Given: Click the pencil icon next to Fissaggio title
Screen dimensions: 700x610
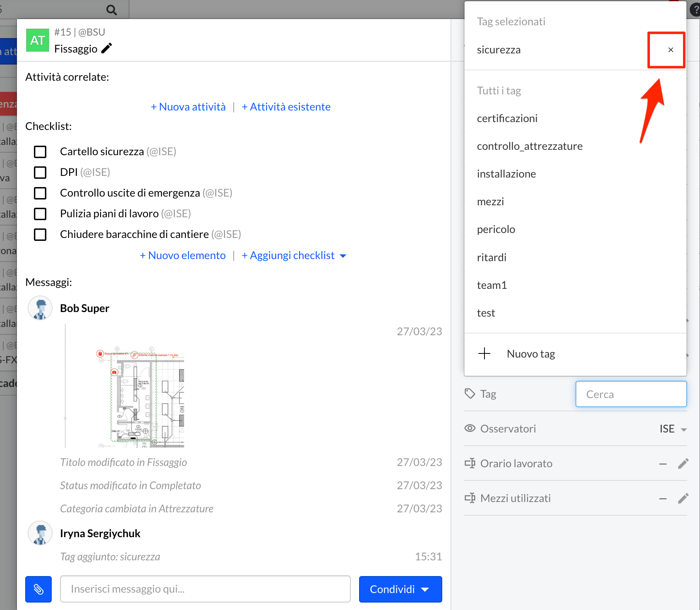Looking at the screenshot, I should pyautogui.click(x=106, y=48).
